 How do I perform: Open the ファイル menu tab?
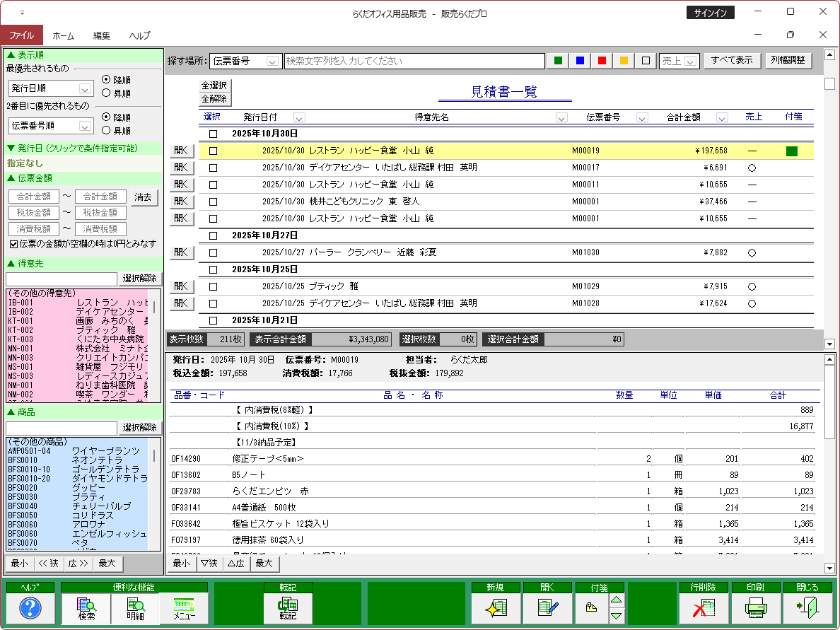tap(21, 35)
